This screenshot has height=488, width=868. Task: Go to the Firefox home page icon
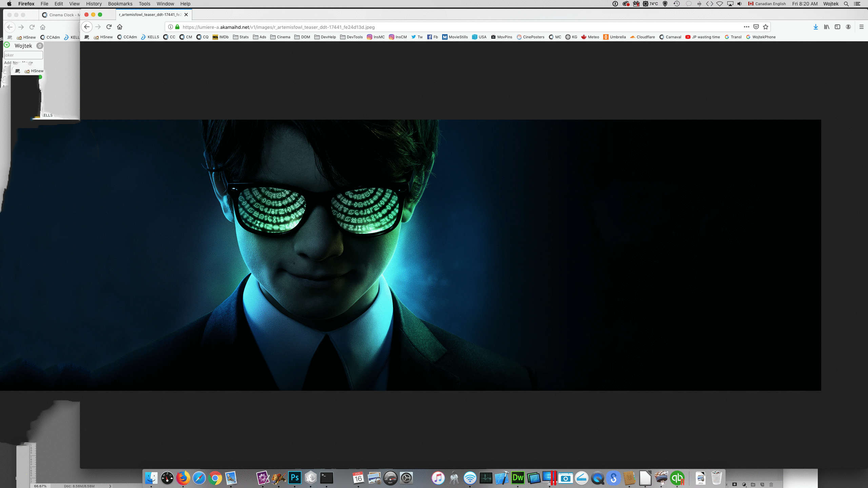120,27
